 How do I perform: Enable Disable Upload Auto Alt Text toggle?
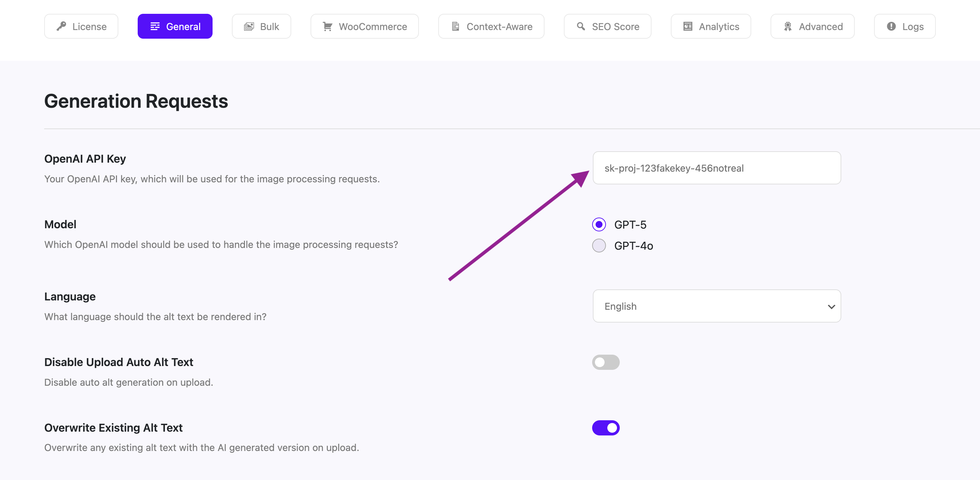pos(606,362)
